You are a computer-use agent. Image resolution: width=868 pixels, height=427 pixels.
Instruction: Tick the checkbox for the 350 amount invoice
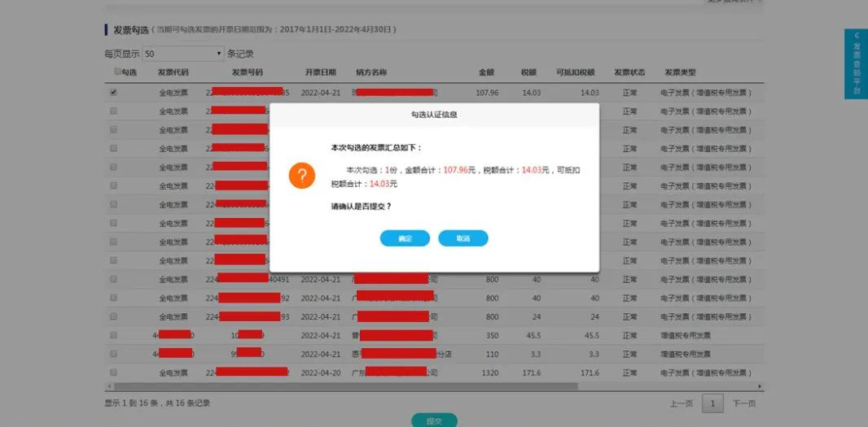tap(113, 335)
